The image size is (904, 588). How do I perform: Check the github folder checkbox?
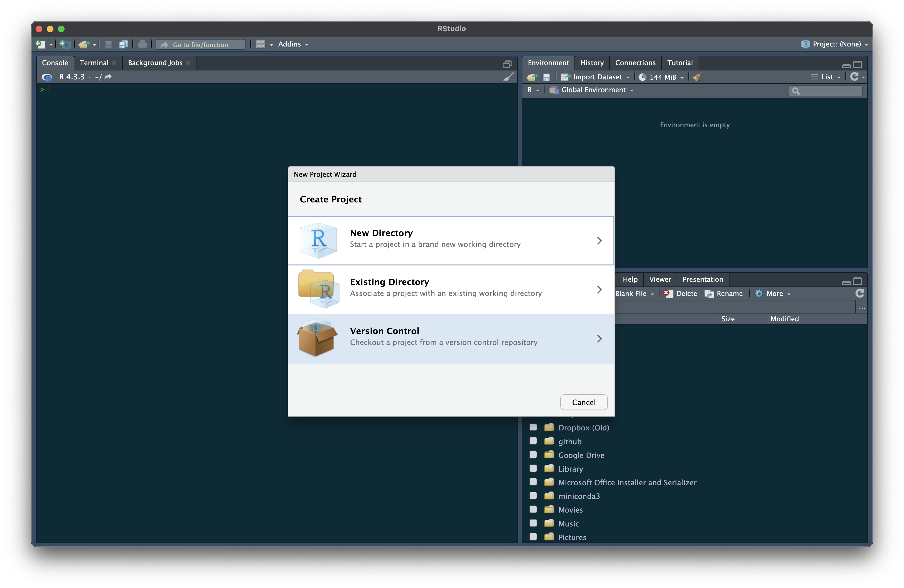click(x=533, y=441)
